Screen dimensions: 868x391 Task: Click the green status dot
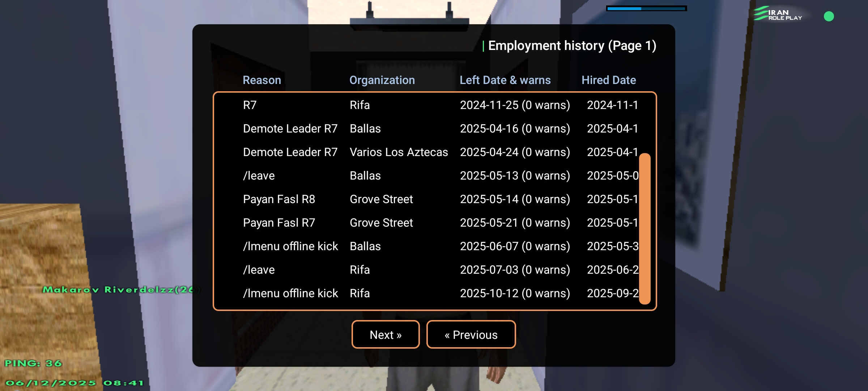coord(829,16)
